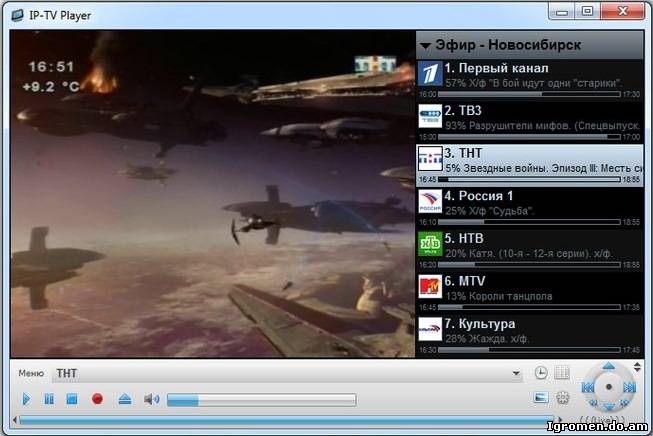Select channel 4. Россия 1
The width and height of the screenshot is (653, 436).
click(530, 208)
